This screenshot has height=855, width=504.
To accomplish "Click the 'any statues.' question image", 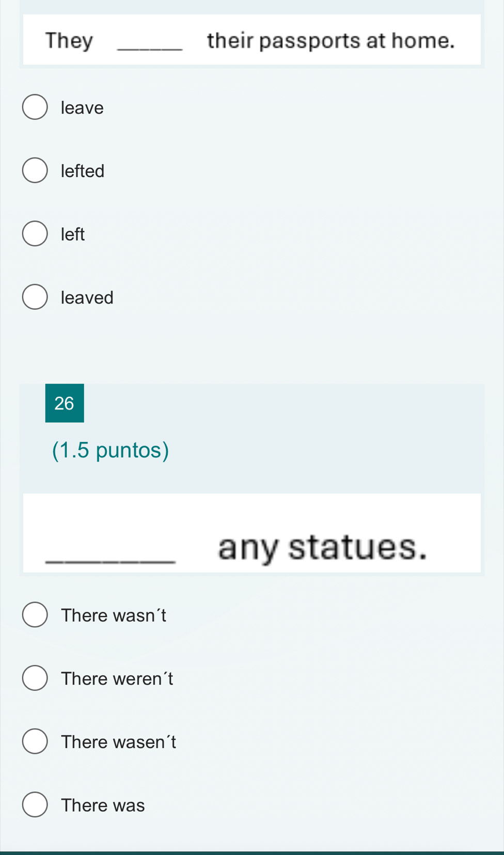I will (252, 533).
